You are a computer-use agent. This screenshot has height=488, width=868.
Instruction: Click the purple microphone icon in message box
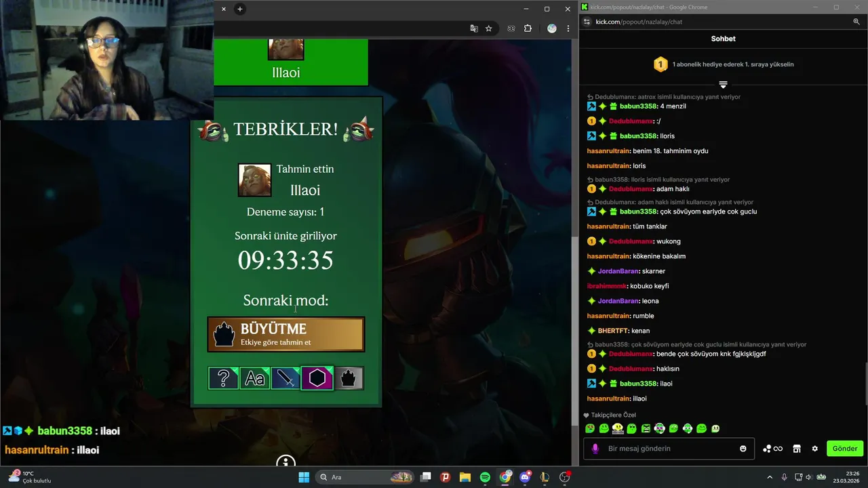(x=595, y=449)
